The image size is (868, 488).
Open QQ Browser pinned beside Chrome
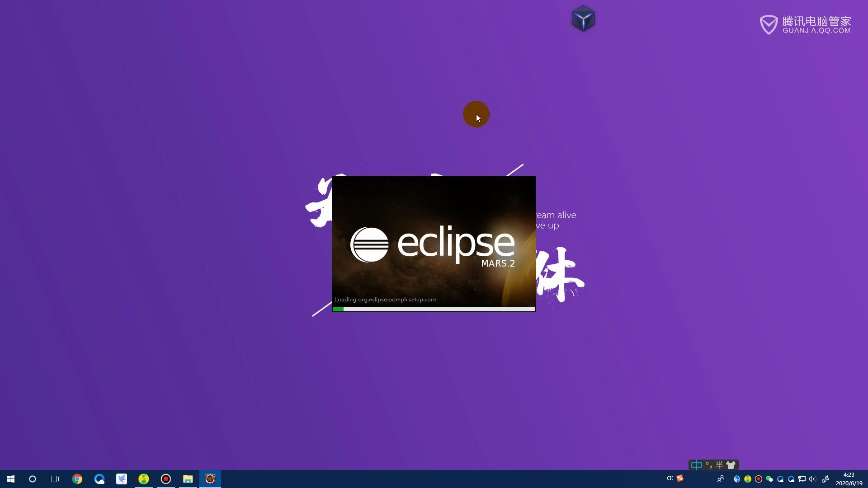click(x=99, y=479)
